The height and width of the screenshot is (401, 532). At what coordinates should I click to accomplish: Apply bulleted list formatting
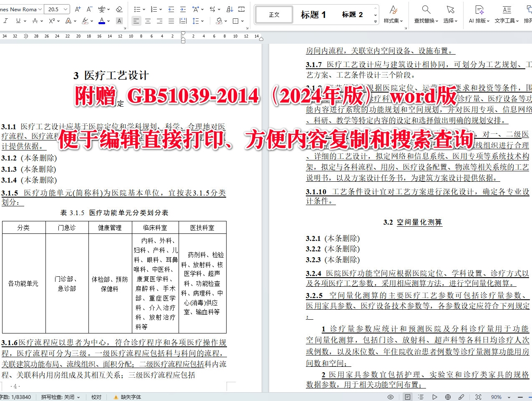point(137,9)
